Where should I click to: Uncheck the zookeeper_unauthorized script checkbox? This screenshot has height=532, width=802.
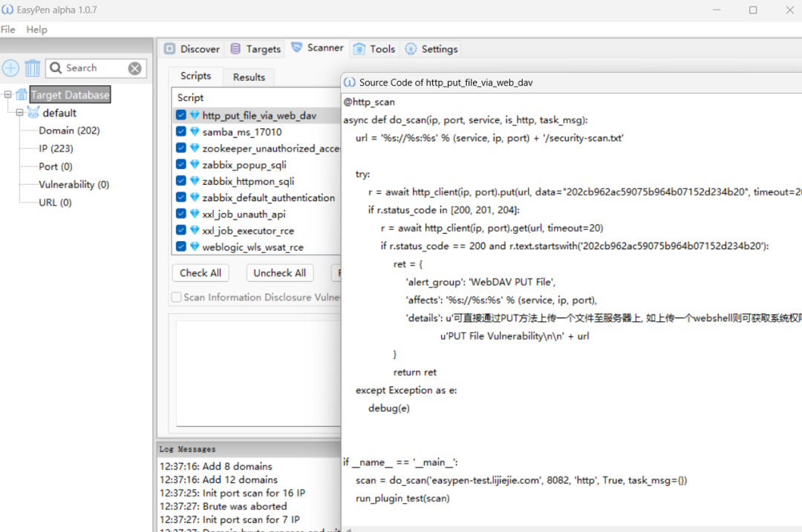181,148
